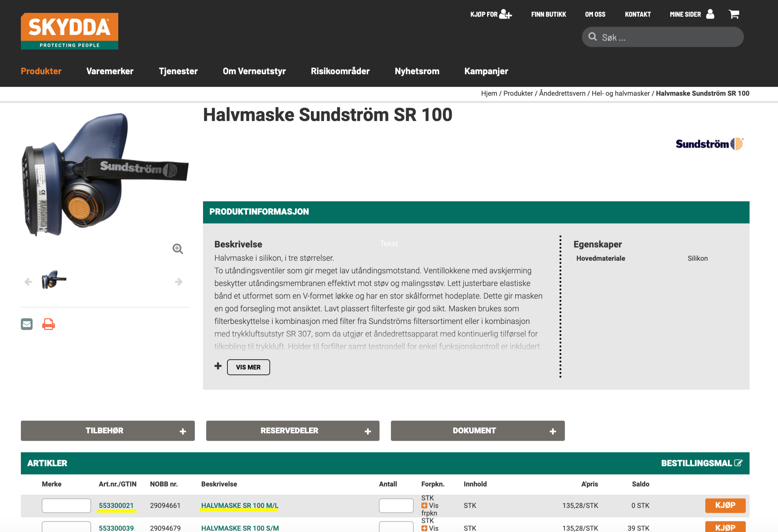
Task: Expand the Reservedeler section
Action: [293, 431]
